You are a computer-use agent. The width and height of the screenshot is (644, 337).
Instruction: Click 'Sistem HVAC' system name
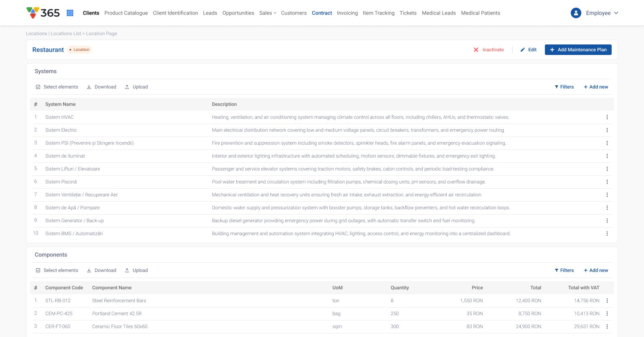[x=59, y=117]
